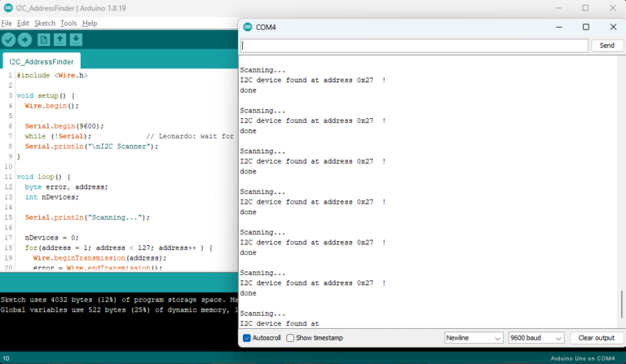The width and height of the screenshot is (626, 364).
Task: Select the I2C_AddressFinder tab
Action: [41, 61]
